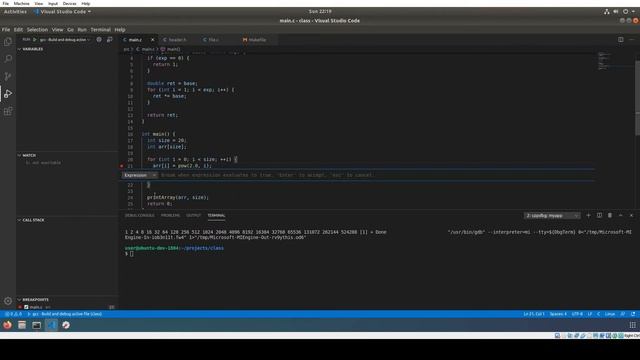Open the File menu in VS Code
This screenshot has height=360, width=640.
click(6, 29)
